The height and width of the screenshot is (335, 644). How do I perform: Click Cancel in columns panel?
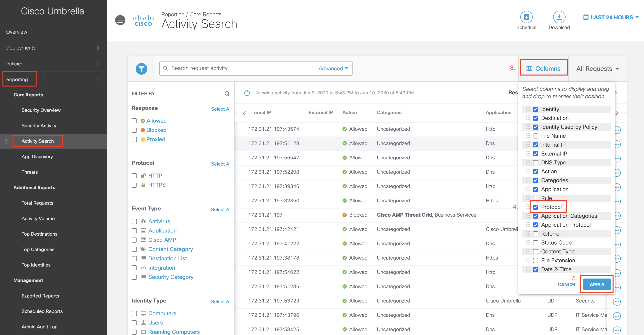pyautogui.click(x=567, y=285)
